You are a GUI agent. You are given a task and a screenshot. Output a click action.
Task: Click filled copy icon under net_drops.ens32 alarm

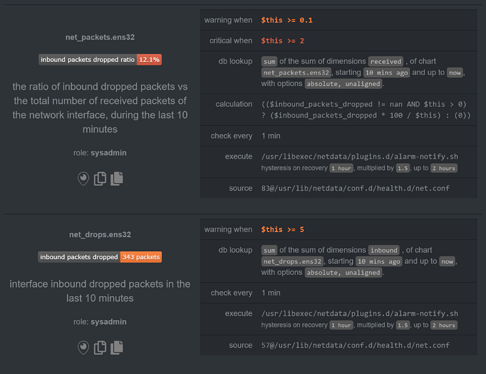tap(117, 348)
